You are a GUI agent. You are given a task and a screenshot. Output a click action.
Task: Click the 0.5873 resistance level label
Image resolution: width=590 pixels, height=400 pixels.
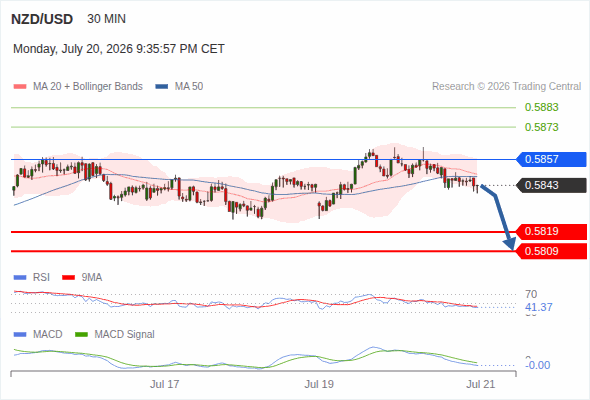(x=541, y=127)
